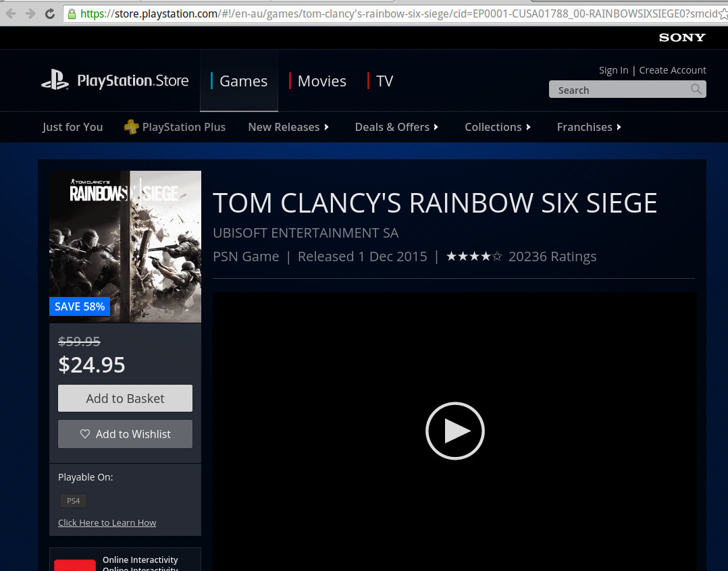Viewport: 728px width, 571px height.
Task: Click the struck-through $59.95 price
Action: pos(80,342)
